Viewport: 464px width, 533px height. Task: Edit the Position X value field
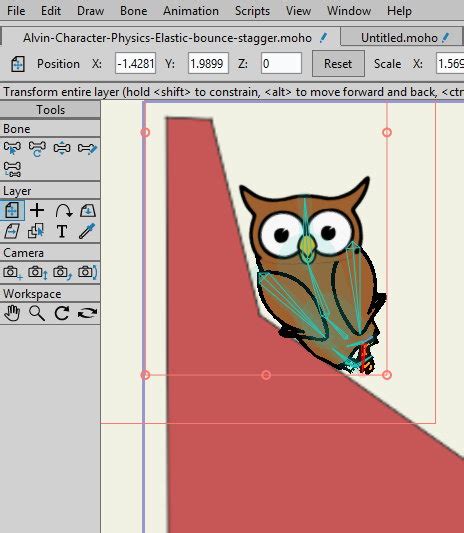point(135,63)
